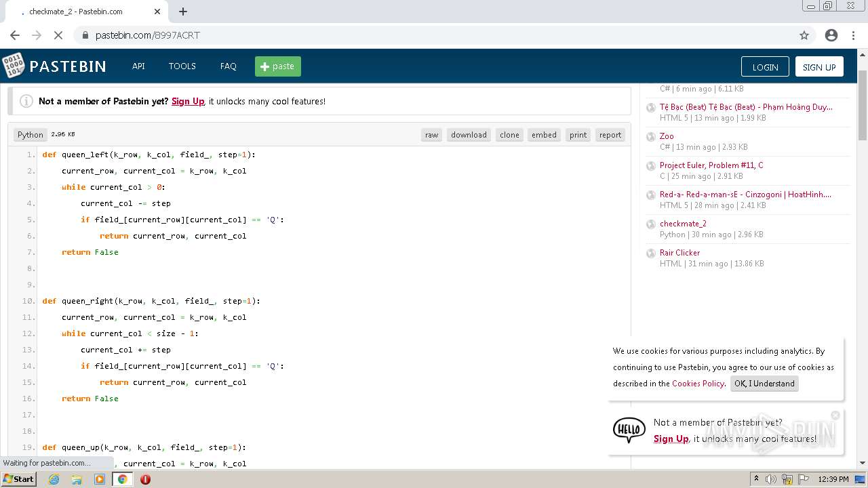Go back with the browser back arrow
Viewport: 868px width, 488px height.
pos(15,35)
